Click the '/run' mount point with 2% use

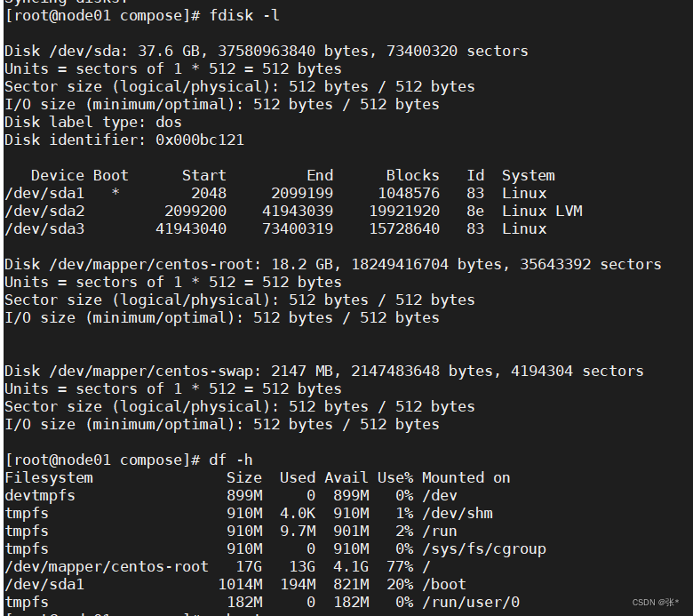coord(439,531)
